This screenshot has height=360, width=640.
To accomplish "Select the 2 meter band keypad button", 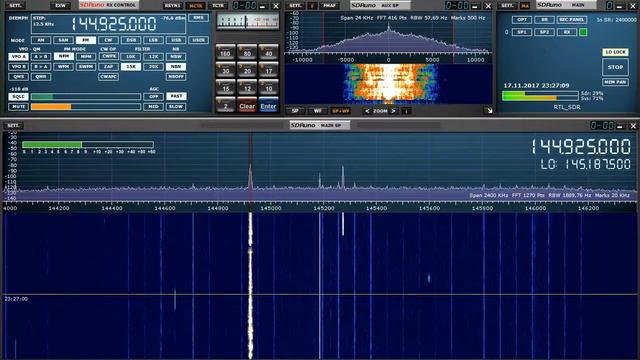I will [x=225, y=105].
